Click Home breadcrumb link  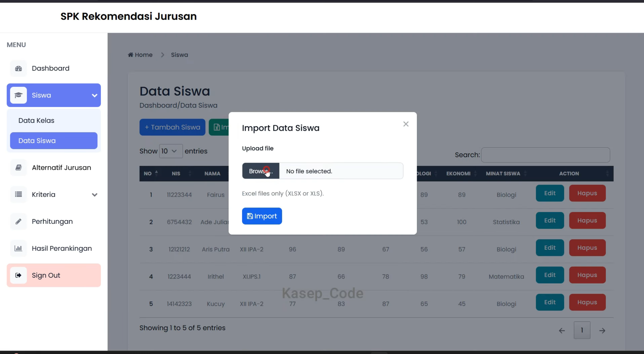pyautogui.click(x=140, y=55)
